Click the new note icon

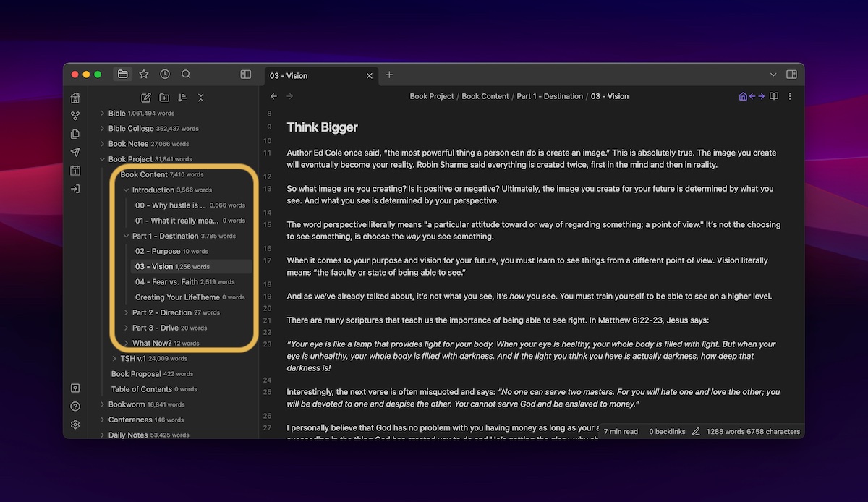(146, 98)
